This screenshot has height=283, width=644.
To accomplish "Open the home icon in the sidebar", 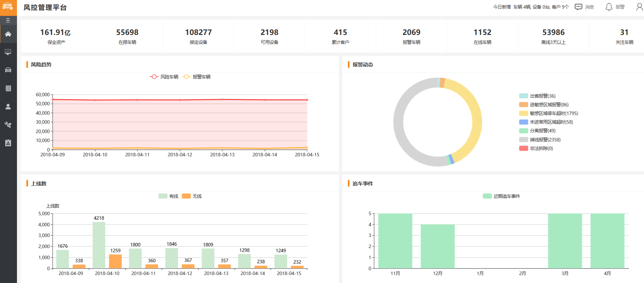I will click(x=8, y=34).
